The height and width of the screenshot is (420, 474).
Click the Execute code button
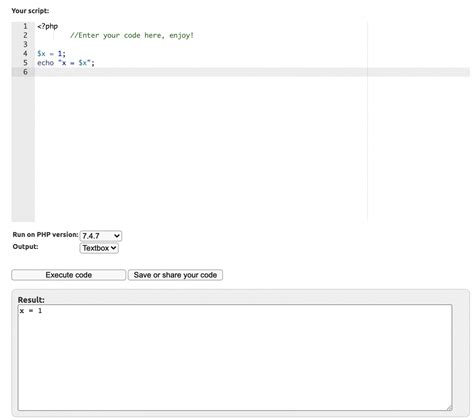click(x=69, y=275)
